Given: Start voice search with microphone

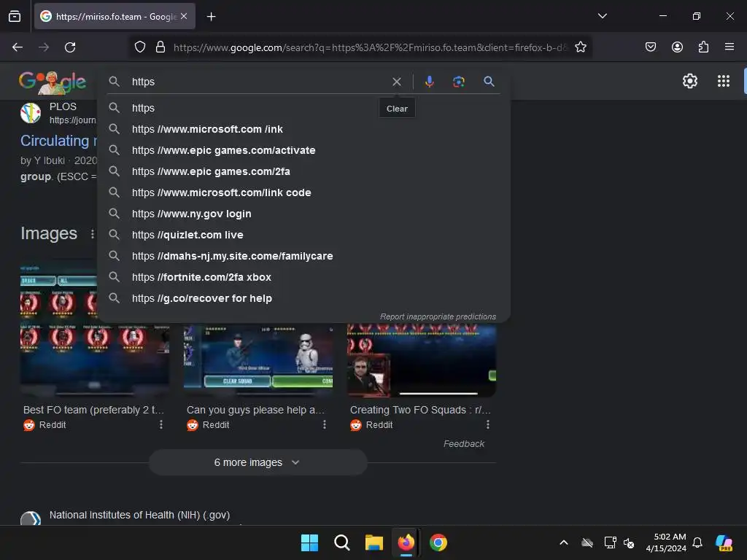Looking at the screenshot, I should 429,82.
